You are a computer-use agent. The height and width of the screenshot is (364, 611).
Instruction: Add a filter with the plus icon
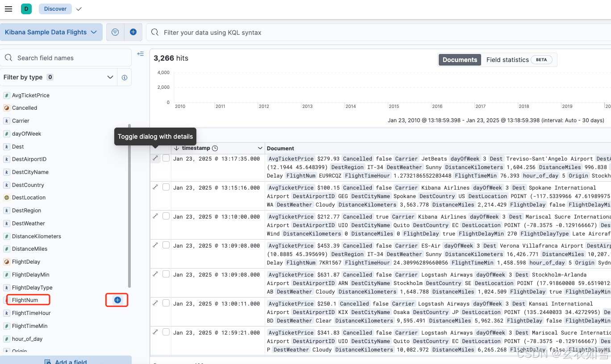coord(133,32)
